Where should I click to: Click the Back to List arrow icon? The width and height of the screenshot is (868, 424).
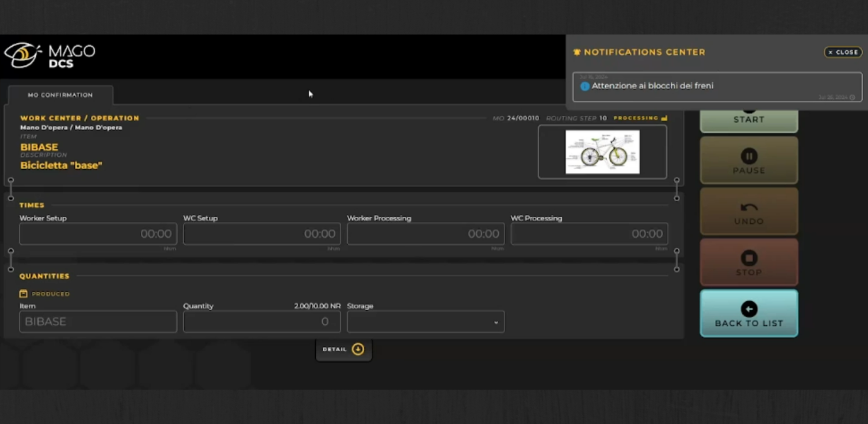(749, 309)
